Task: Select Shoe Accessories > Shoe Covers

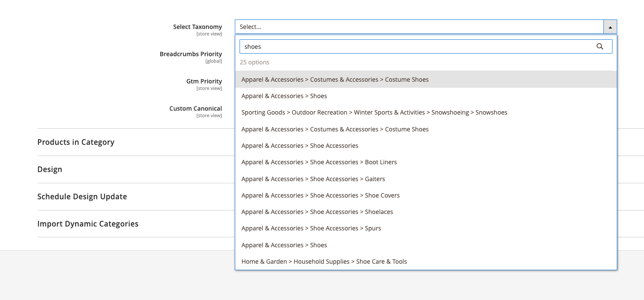Action: click(320, 195)
